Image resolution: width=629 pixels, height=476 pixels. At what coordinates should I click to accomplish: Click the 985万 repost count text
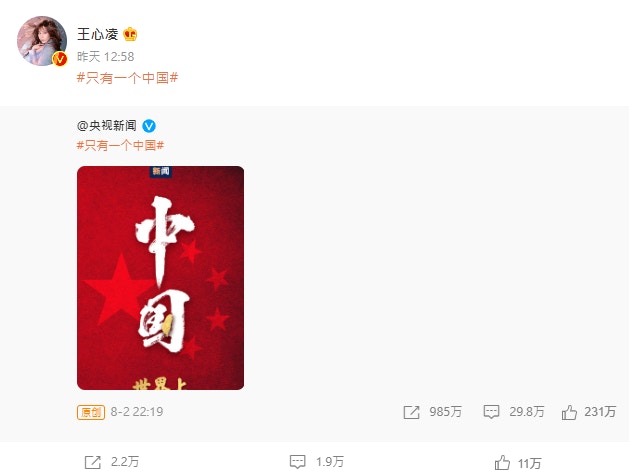pos(446,412)
